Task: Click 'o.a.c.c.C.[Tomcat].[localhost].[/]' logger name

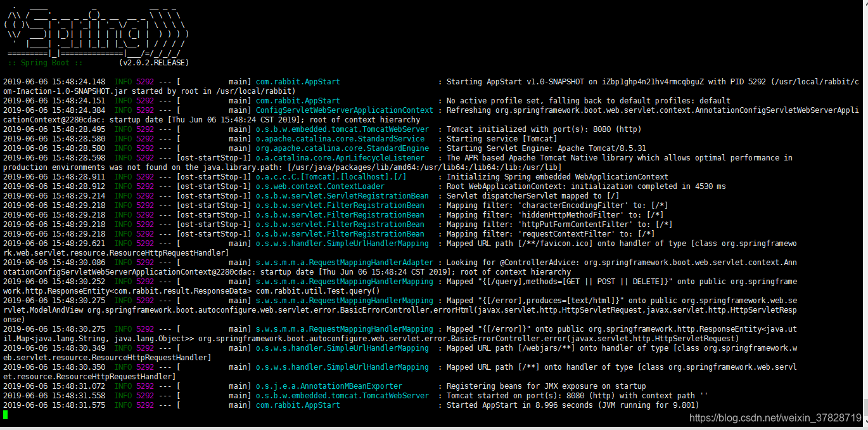Action: pyautogui.click(x=331, y=177)
